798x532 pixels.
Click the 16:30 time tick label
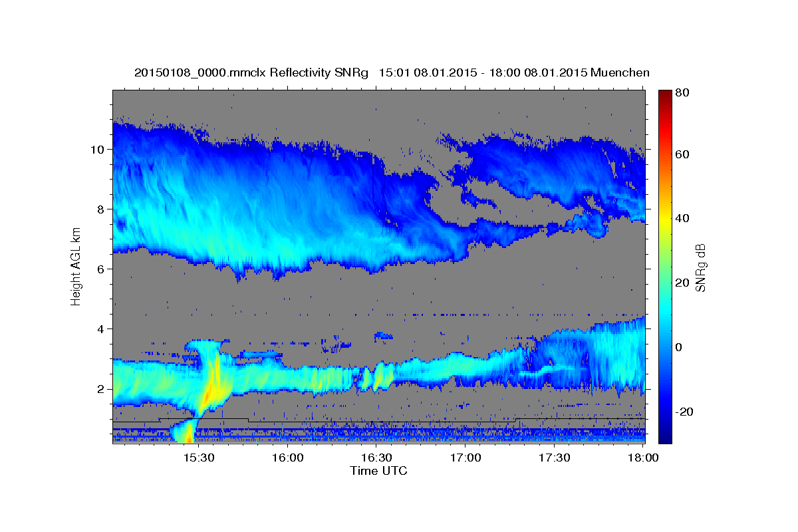coord(376,458)
